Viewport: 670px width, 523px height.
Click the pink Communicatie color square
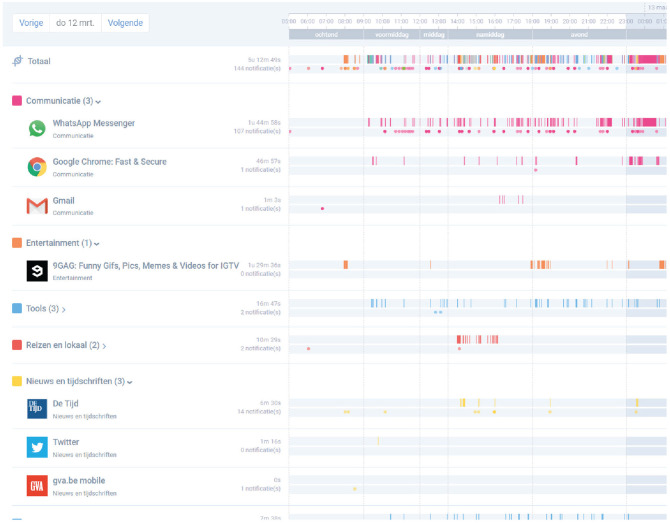pos(17,101)
